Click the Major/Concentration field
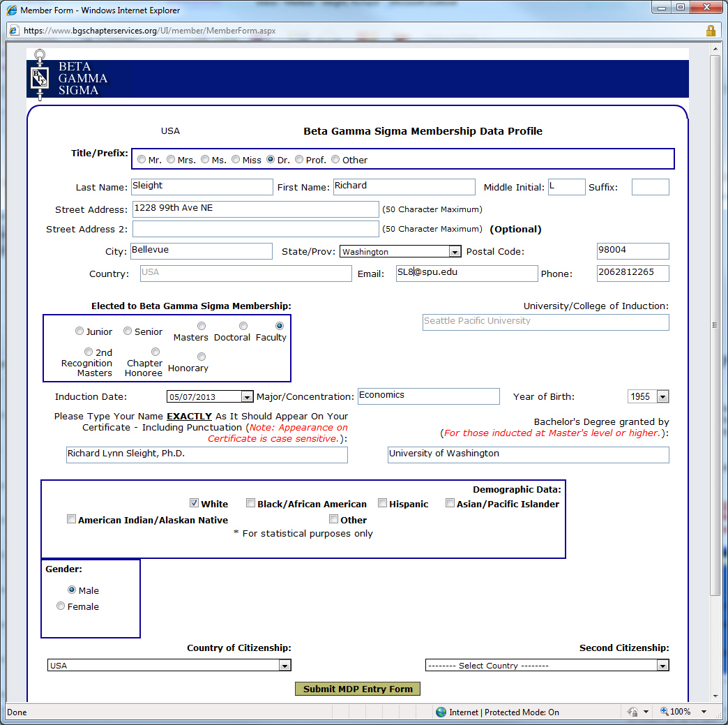 point(429,396)
